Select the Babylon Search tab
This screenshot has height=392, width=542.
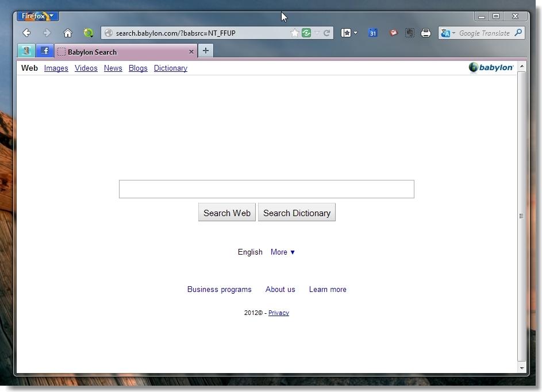click(x=126, y=52)
